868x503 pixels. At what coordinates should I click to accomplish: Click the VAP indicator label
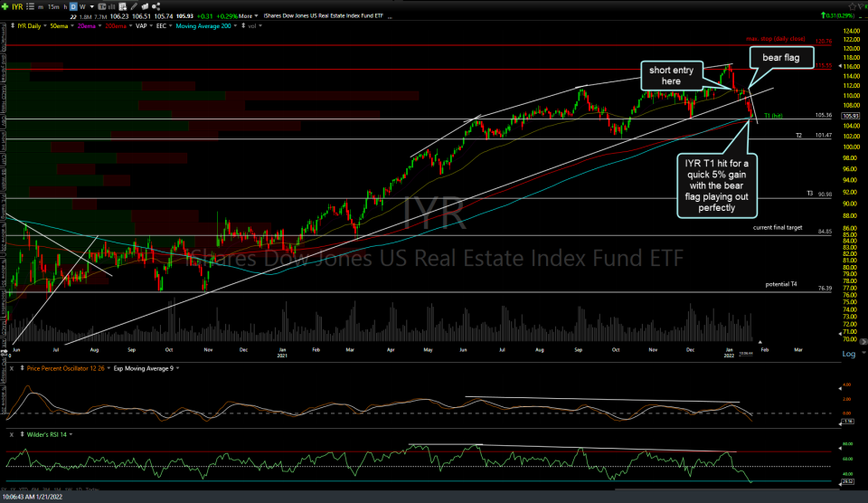point(141,25)
